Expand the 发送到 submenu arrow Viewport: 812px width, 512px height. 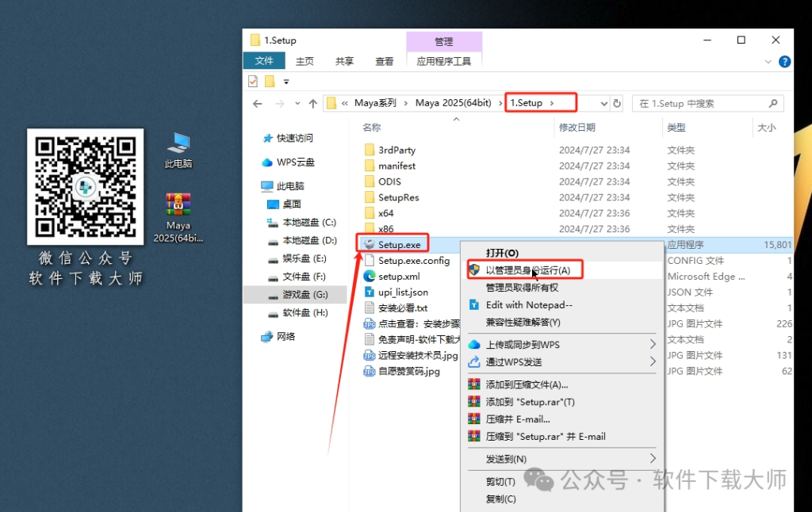pos(652,458)
